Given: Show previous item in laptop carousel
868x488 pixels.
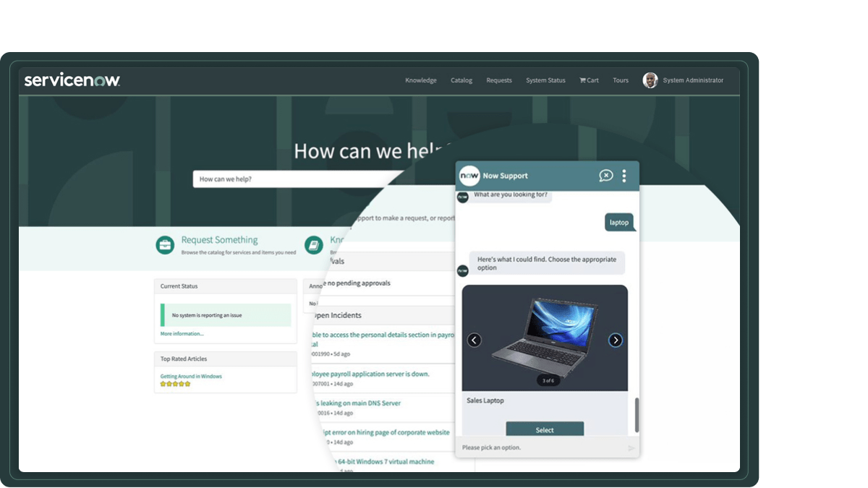Looking at the screenshot, I should coord(475,340).
